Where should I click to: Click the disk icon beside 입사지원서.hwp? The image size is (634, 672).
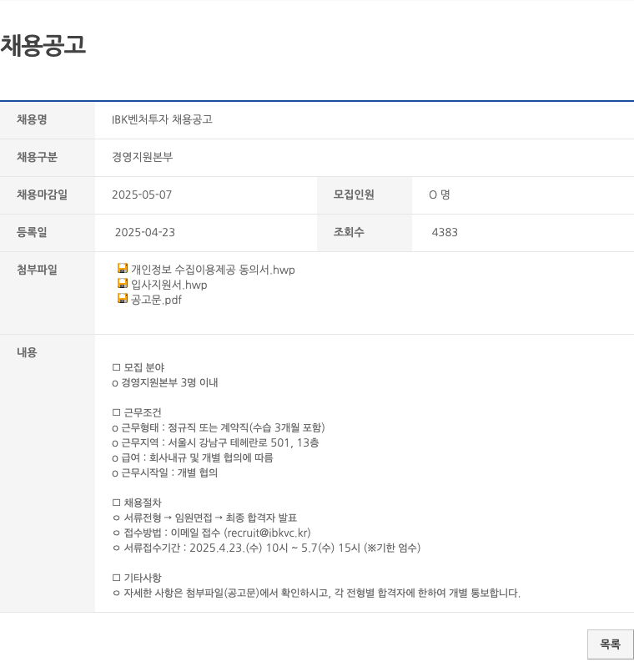(123, 284)
